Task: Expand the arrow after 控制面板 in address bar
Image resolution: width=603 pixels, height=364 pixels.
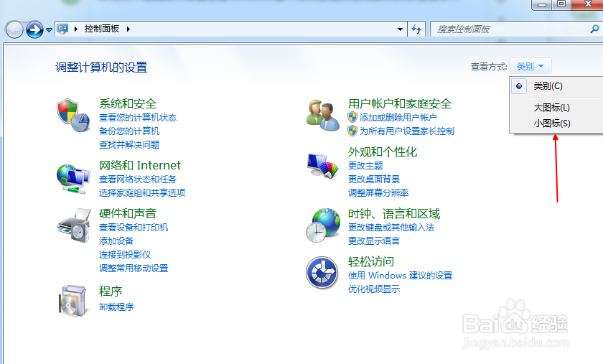Action: coord(128,29)
